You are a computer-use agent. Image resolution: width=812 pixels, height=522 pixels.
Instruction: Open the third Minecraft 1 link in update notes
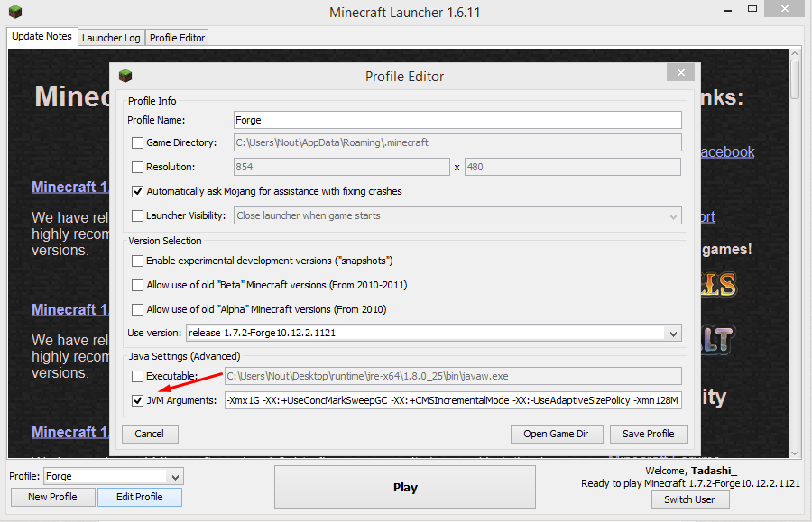pyautogui.click(x=69, y=432)
